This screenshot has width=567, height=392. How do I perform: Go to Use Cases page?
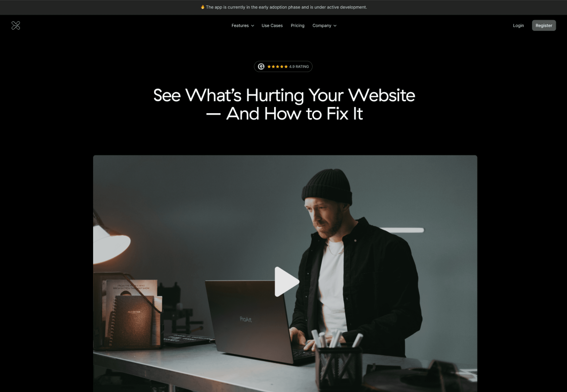click(x=272, y=25)
